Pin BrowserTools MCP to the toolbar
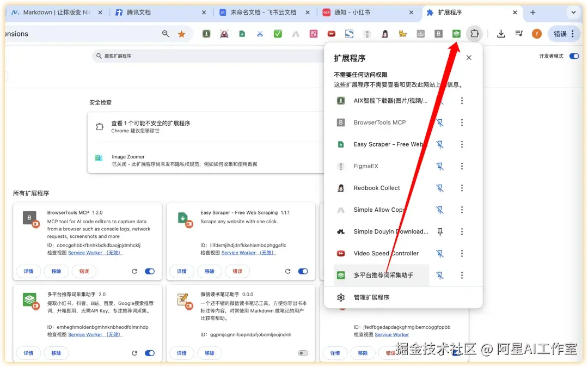The height and width of the screenshot is (367, 588). pyautogui.click(x=440, y=123)
